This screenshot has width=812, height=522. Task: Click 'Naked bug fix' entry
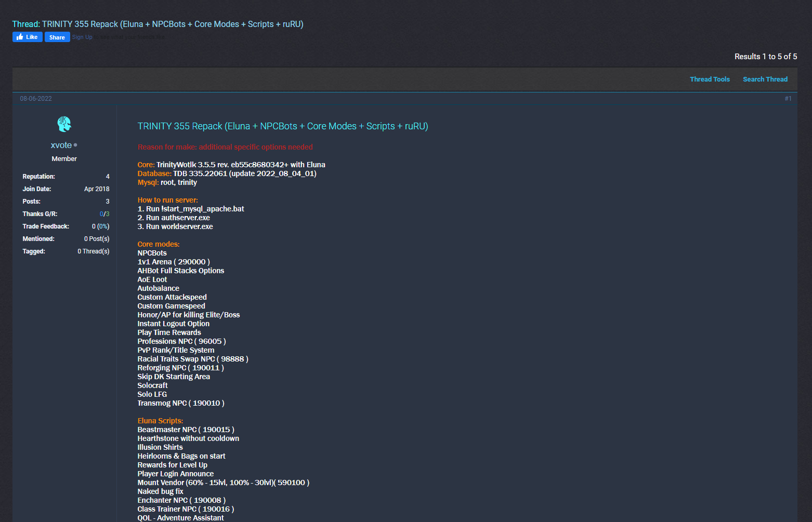160,491
